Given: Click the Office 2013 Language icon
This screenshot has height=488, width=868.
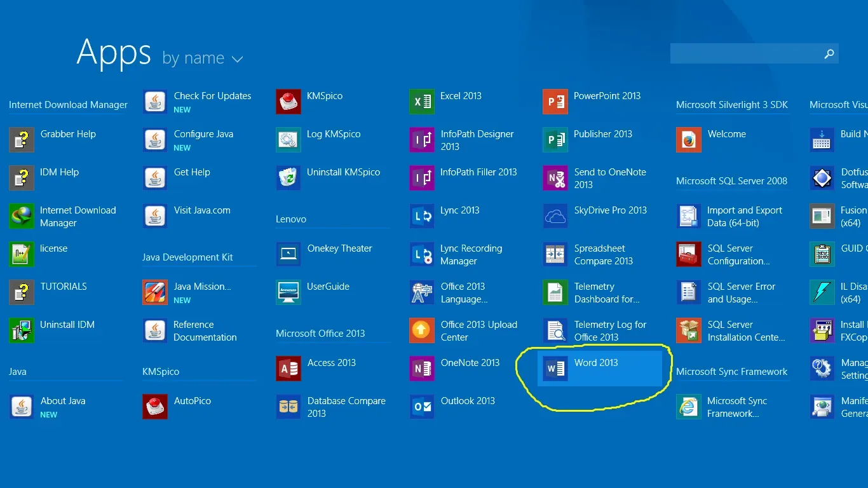Looking at the screenshot, I should 422,292.
